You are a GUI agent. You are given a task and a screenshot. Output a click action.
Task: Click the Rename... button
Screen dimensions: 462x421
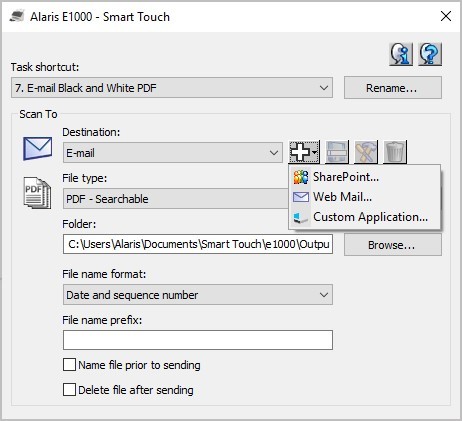coord(393,88)
